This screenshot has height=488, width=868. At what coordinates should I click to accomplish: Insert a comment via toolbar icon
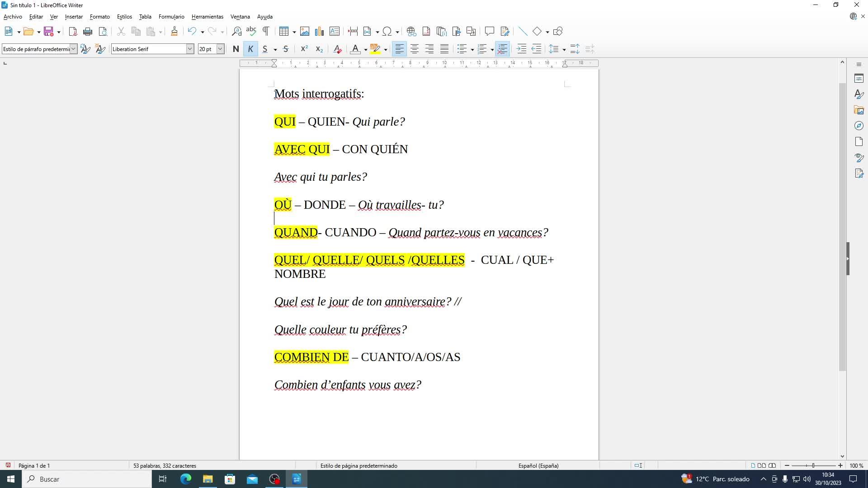tap(489, 32)
